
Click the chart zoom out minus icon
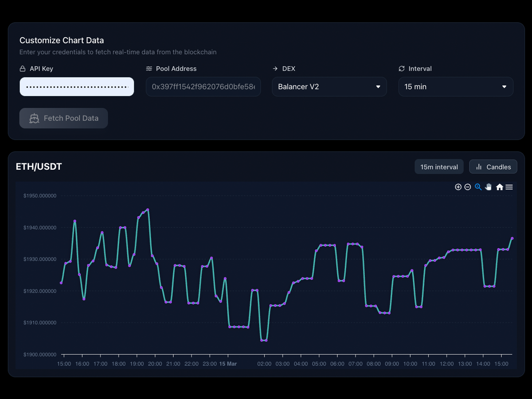coord(467,187)
